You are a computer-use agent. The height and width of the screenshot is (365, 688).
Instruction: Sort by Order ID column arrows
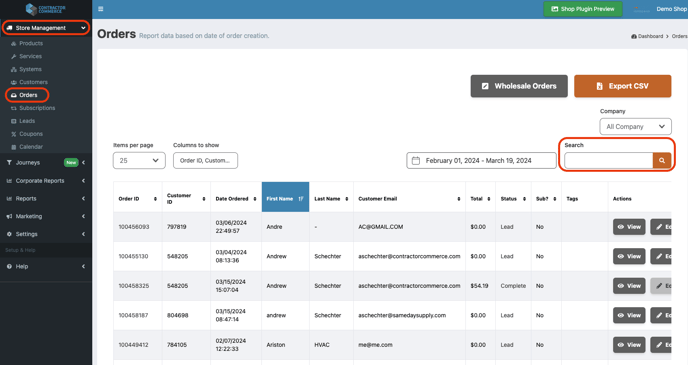point(155,199)
